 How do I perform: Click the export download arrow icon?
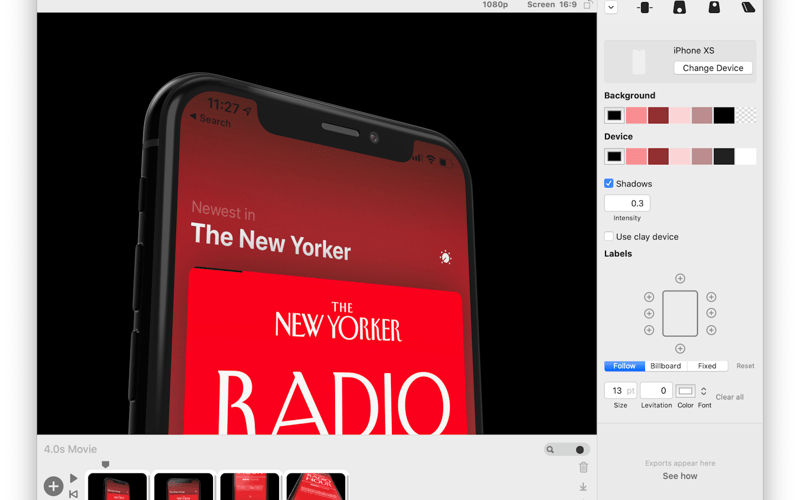click(x=583, y=487)
